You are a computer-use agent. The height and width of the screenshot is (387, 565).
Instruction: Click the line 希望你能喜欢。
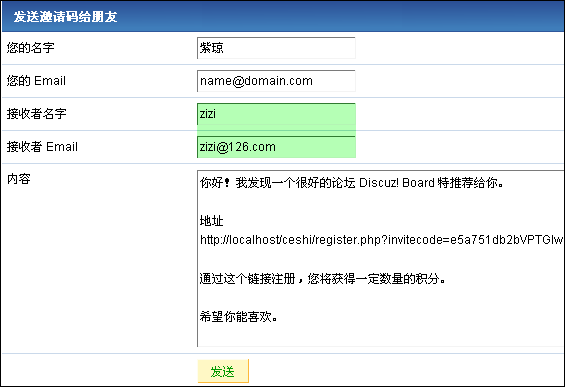[x=239, y=317]
